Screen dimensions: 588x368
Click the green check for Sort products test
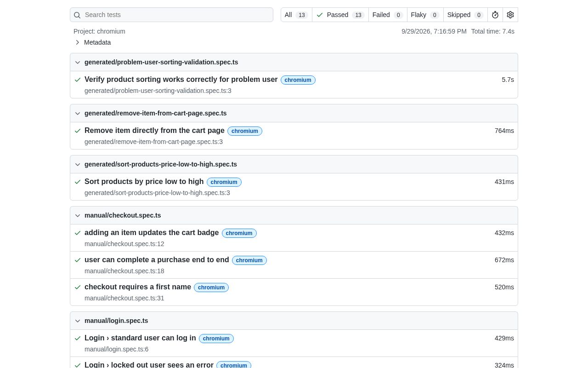(78, 182)
